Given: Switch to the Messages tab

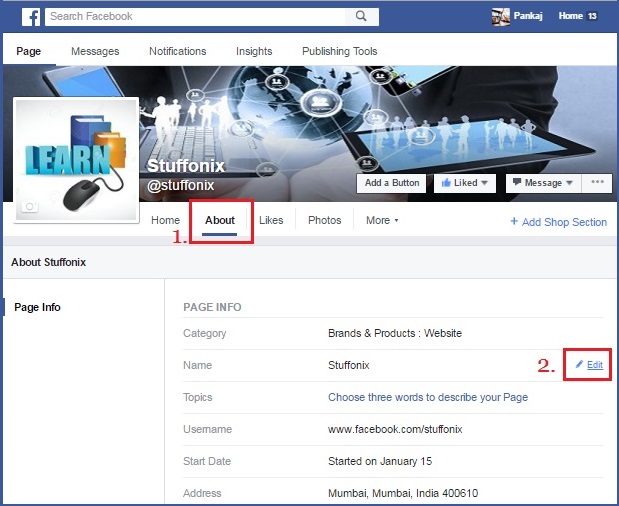Looking at the screenshot, I should (x=95, y=51).
